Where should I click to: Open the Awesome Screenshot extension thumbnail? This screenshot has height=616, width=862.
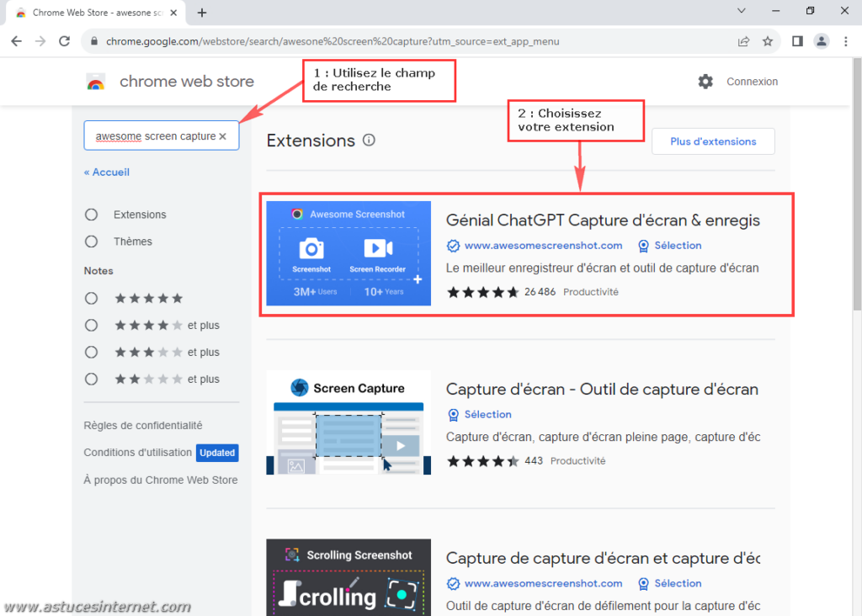pos(348,252)
